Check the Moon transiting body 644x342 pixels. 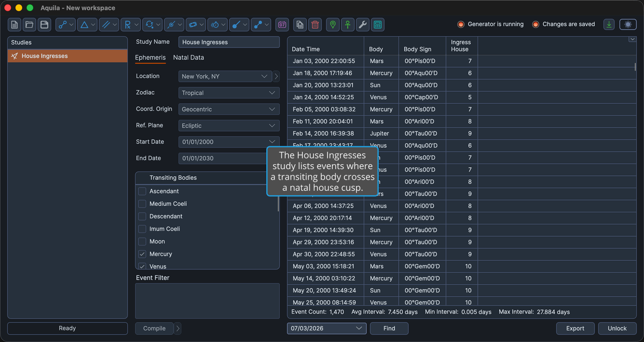(x=142, y=242)
